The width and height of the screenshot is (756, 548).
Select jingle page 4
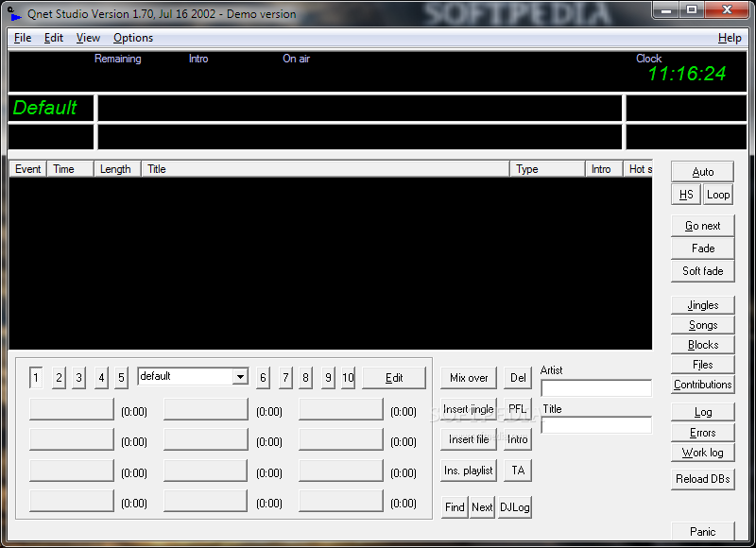point(101,377)
